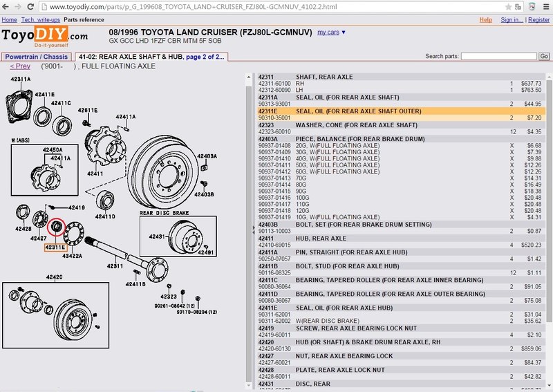Click the Sign in link
The height and width of the screenshot is (392, 553).
[x=512, y=20]
